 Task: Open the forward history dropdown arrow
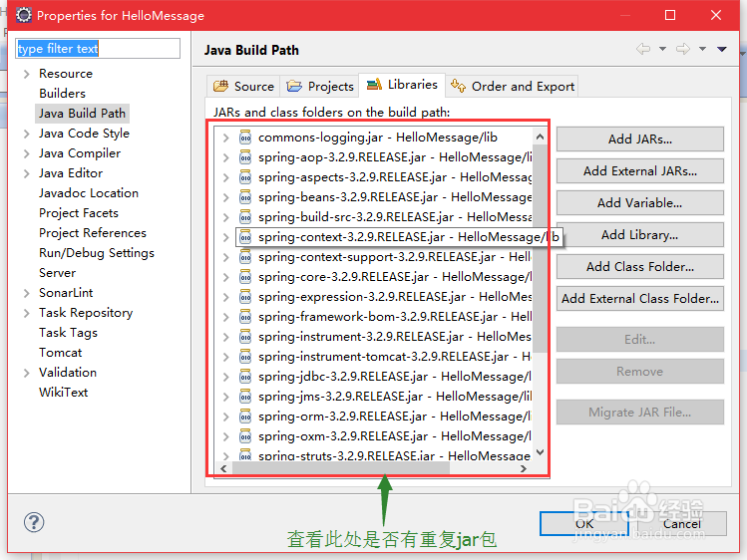[x=703, y=49]
